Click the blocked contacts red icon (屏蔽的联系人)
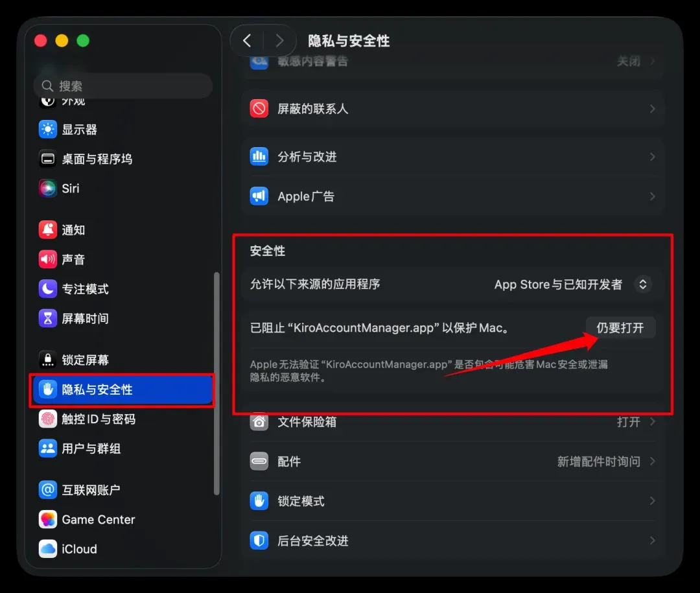Image resolution: width=700 pixels, height=593 pixels. point(259,108)
